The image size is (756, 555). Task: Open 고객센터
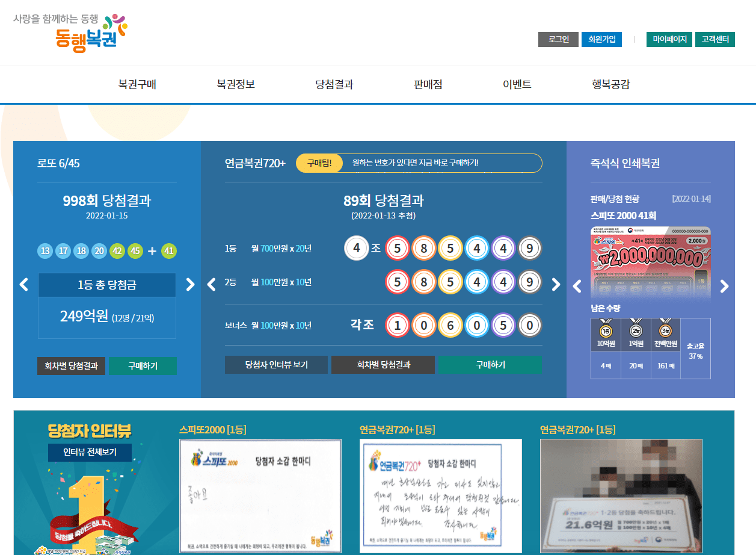point(715,39)
